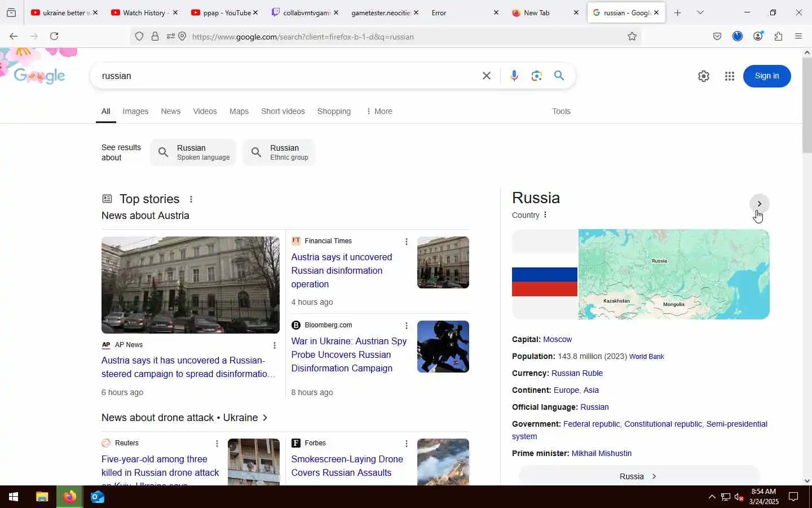Open the Mikhail Mishustin link
The height and width of the screenshot is (508, 812).
tap(601, 453)
